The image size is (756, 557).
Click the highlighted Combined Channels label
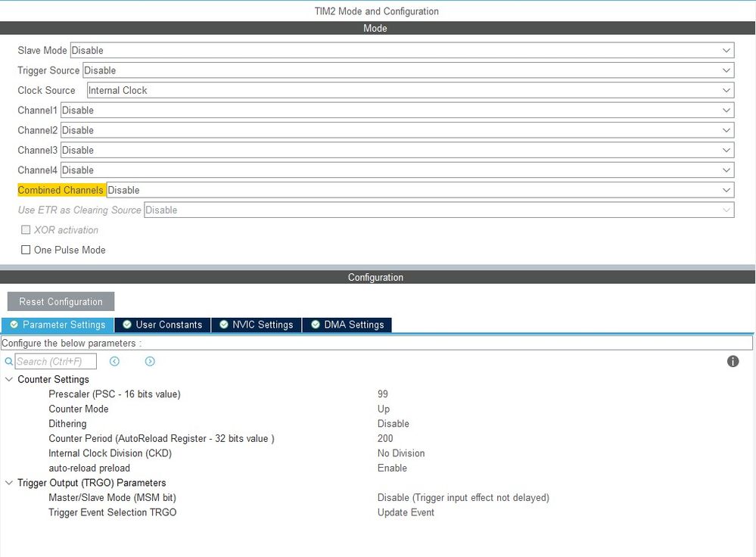click(61, 190)
